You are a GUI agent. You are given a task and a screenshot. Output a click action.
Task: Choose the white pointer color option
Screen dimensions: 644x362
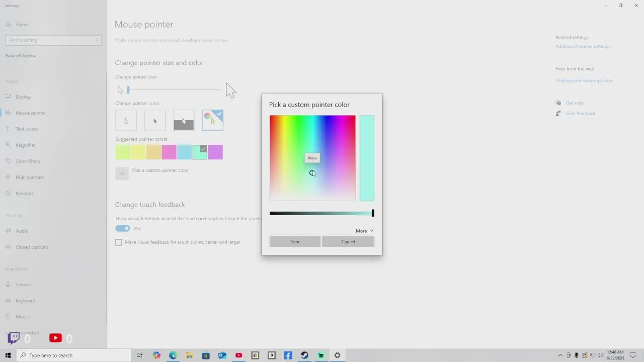point(126,121)
